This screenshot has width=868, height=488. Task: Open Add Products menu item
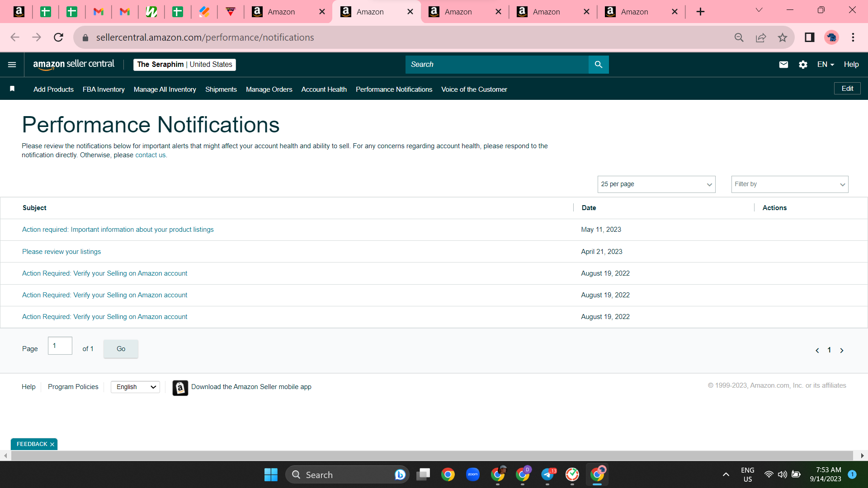pos(53,89)
